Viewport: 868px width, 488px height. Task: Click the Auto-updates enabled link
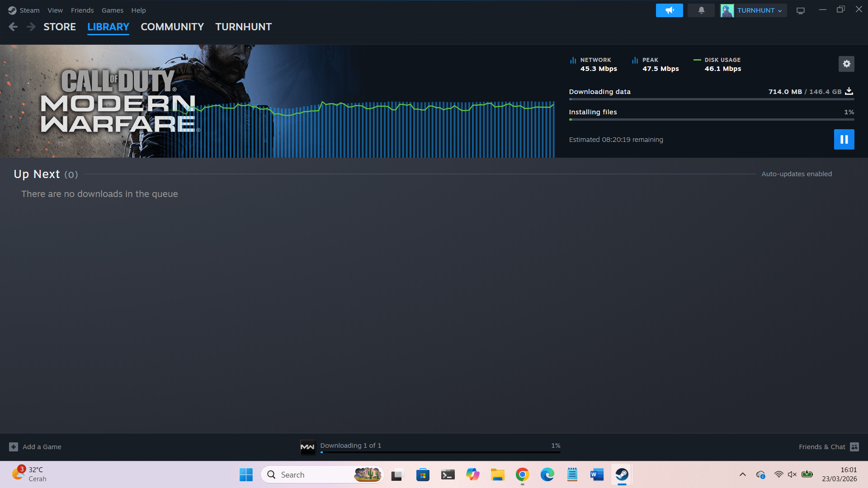point(796,174)
